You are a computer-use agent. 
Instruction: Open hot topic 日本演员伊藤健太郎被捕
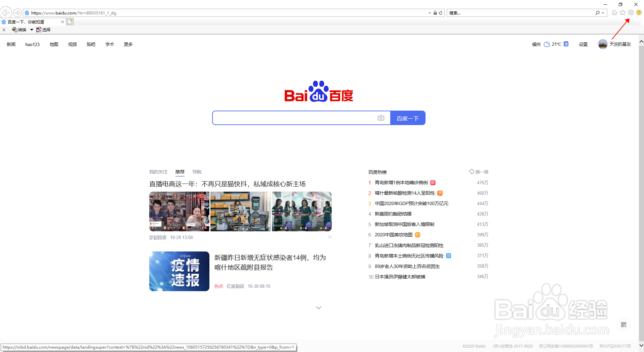click(x=400, y=277)
